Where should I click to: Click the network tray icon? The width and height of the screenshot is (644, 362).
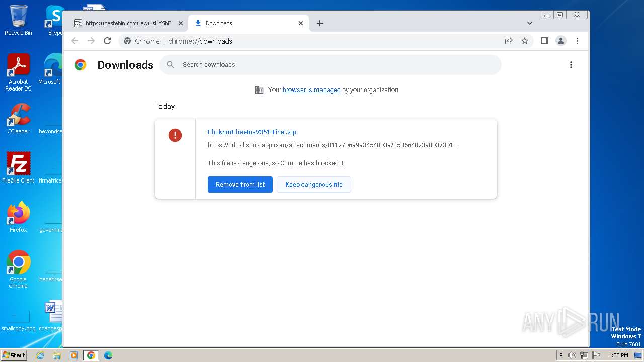click(x=584, y=355)
